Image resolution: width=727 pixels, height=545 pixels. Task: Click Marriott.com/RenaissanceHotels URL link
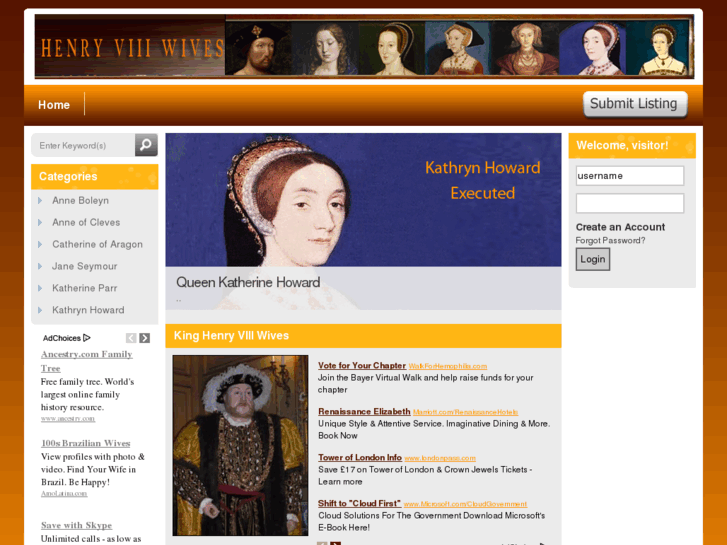pyautogui.click(x=466, y=412)
